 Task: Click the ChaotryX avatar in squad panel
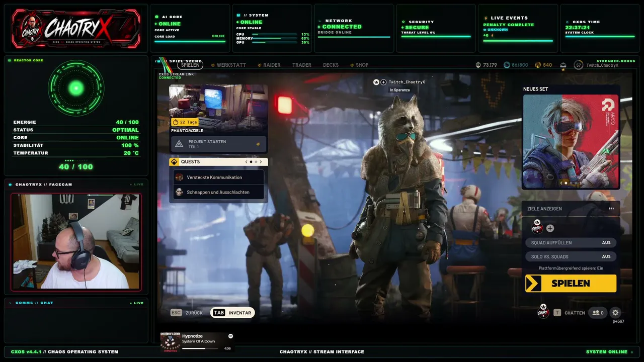537,228
